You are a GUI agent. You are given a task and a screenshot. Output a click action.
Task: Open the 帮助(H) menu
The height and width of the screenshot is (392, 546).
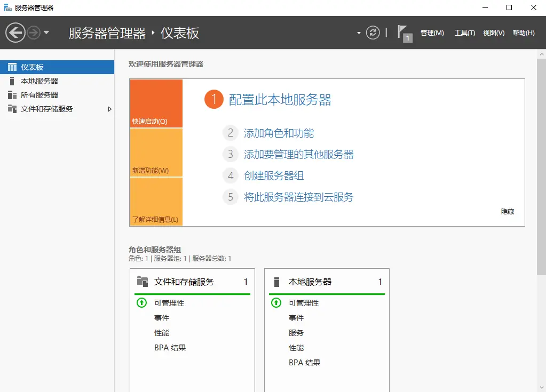(524, 33)
